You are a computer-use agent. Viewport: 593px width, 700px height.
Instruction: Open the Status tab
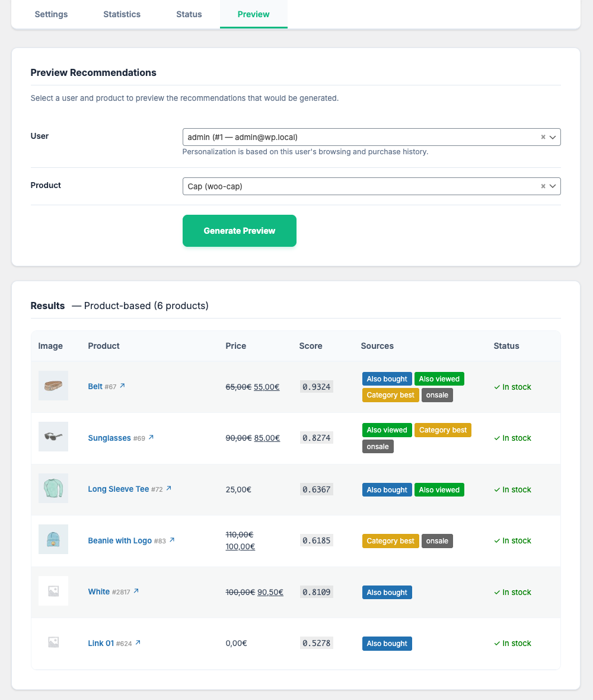(189, 14)
